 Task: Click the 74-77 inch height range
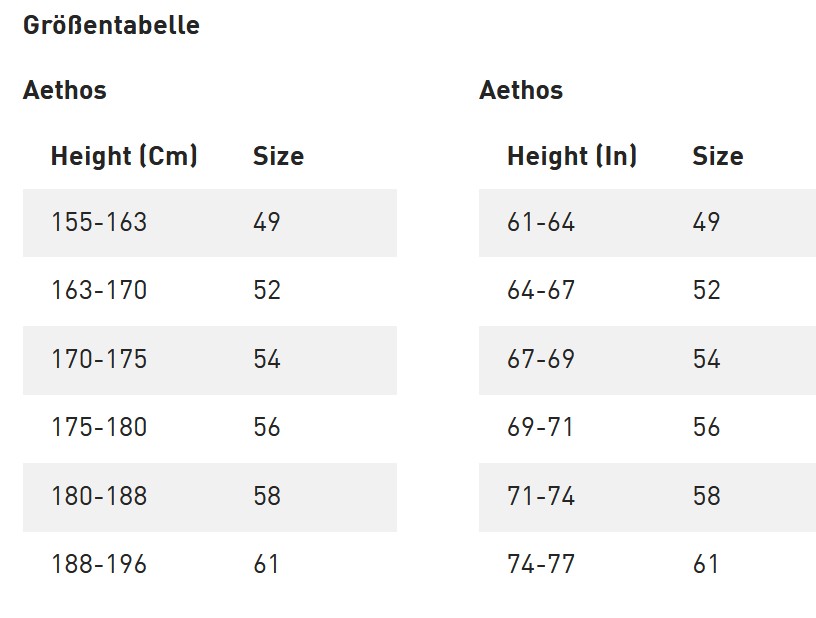pyautogui.click(x=541, y=564)
